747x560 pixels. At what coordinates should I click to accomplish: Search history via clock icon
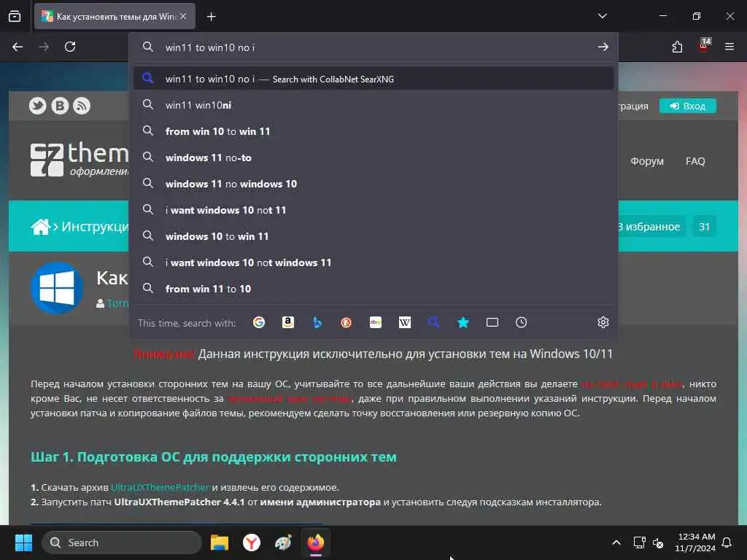(x=521, y=322)
